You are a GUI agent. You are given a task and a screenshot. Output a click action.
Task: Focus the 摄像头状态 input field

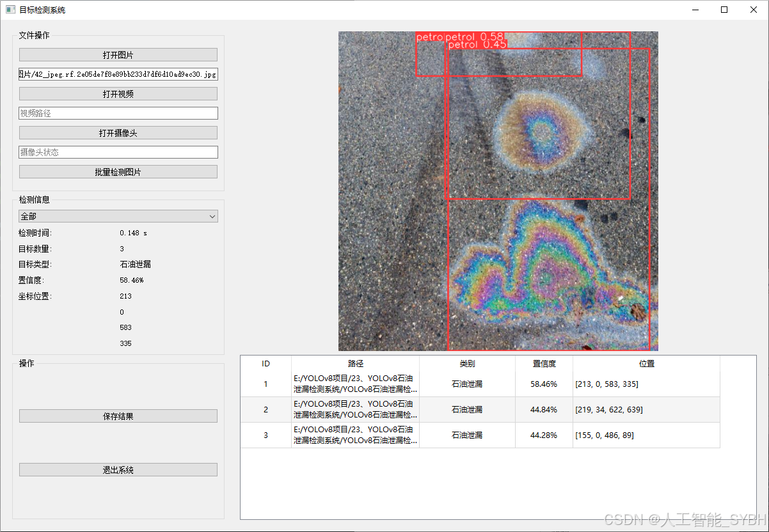(x=118, y=152)
